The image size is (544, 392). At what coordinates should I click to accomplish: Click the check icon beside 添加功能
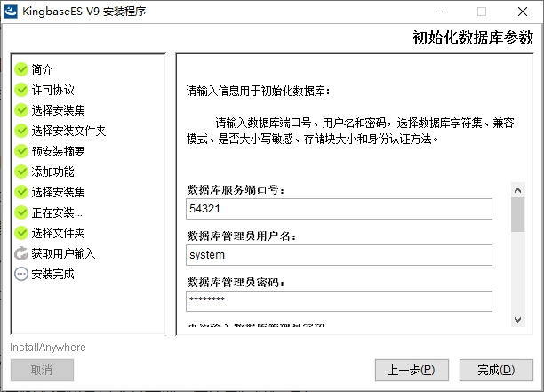pyautogui.click(x=21, y=172)
